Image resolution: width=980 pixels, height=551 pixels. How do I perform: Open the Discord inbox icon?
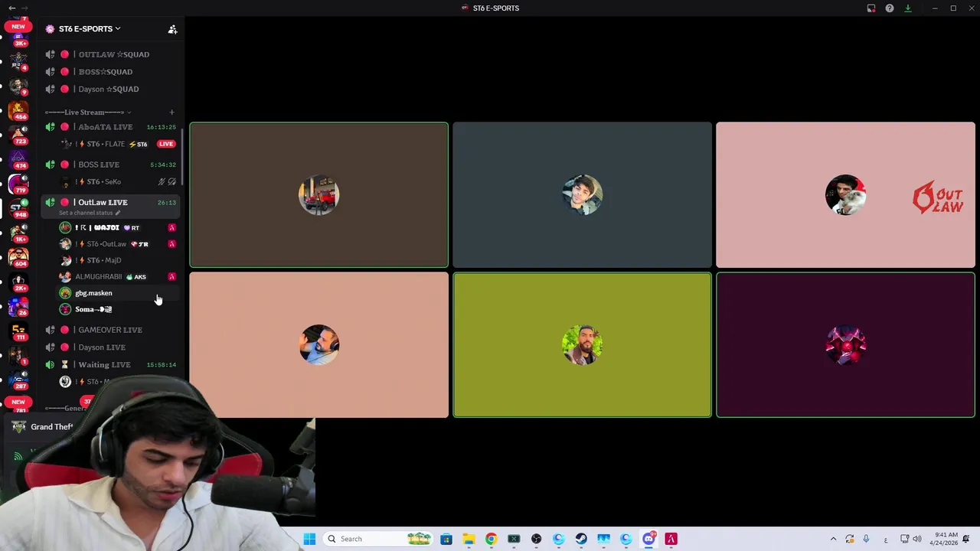coord(871,8)
